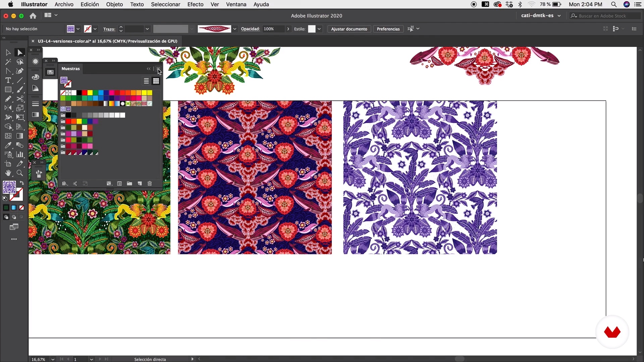This screenshot has width=644, height=362.
Task: Click the New Color Group folder icon
Action: 129,184
